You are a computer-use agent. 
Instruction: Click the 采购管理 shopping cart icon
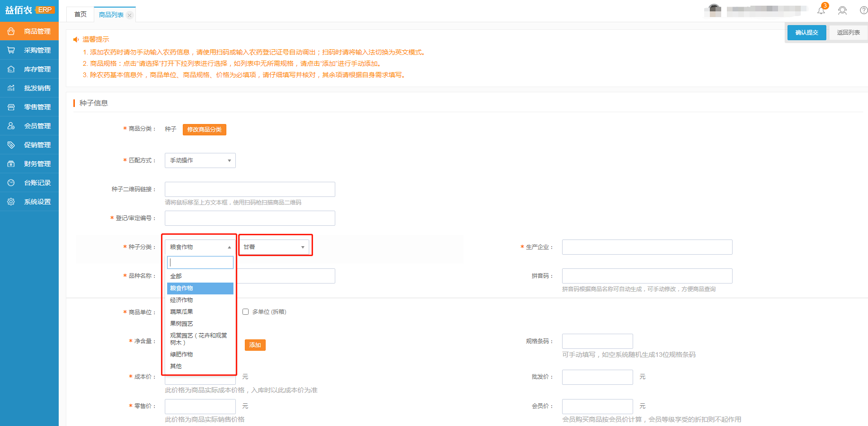(x=11, y=50)
